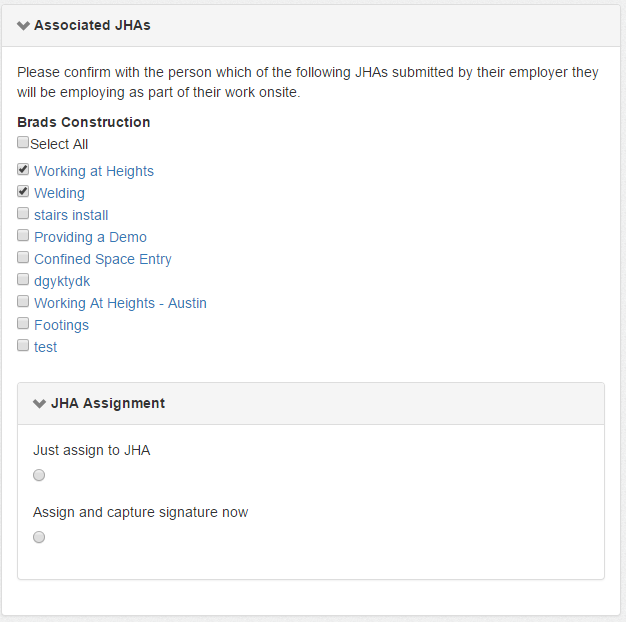This screenshot has width=626, height=622.
Task: Collapse the Associated JHAs chevron icon
Action: coord(23,25)
